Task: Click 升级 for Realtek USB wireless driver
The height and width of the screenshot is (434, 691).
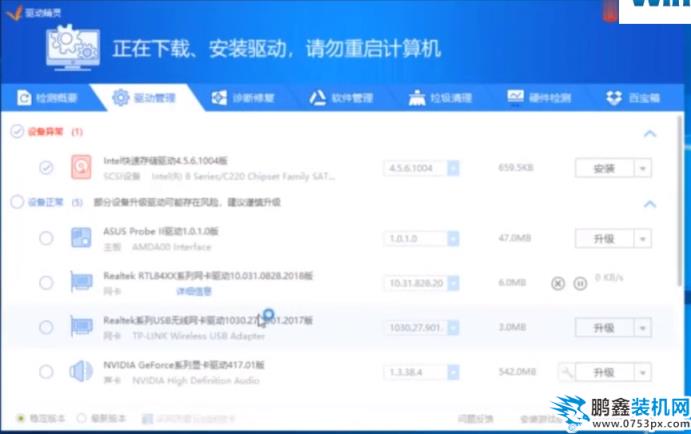Action: click(605, 328)
